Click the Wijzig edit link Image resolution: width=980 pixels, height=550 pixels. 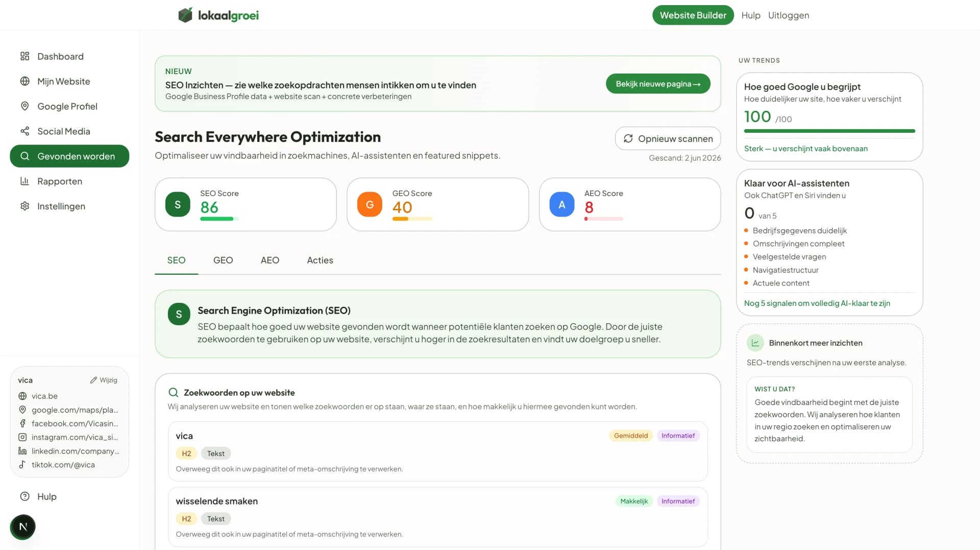pos(104,380)
